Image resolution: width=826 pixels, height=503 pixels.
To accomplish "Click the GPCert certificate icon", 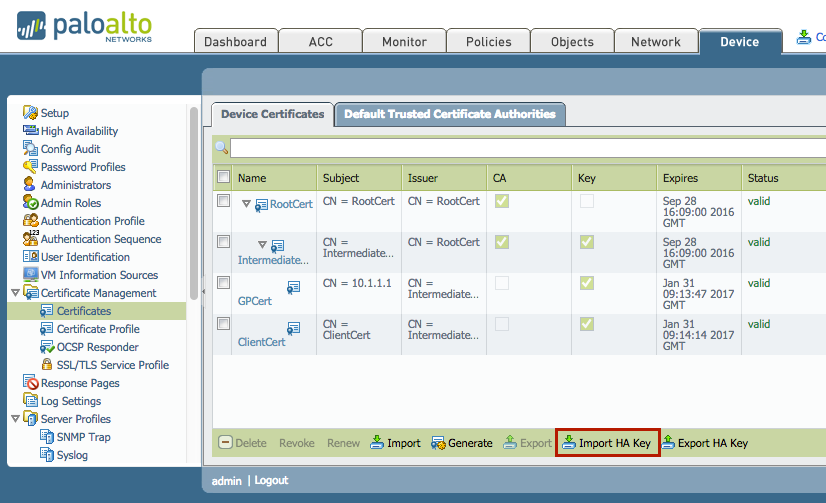I will (293, 287).
